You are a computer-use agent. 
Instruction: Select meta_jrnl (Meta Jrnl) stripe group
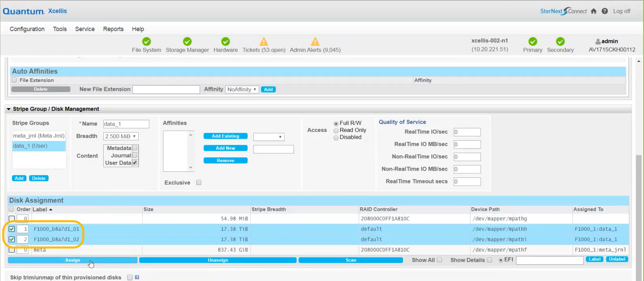[x=39, y=136]
